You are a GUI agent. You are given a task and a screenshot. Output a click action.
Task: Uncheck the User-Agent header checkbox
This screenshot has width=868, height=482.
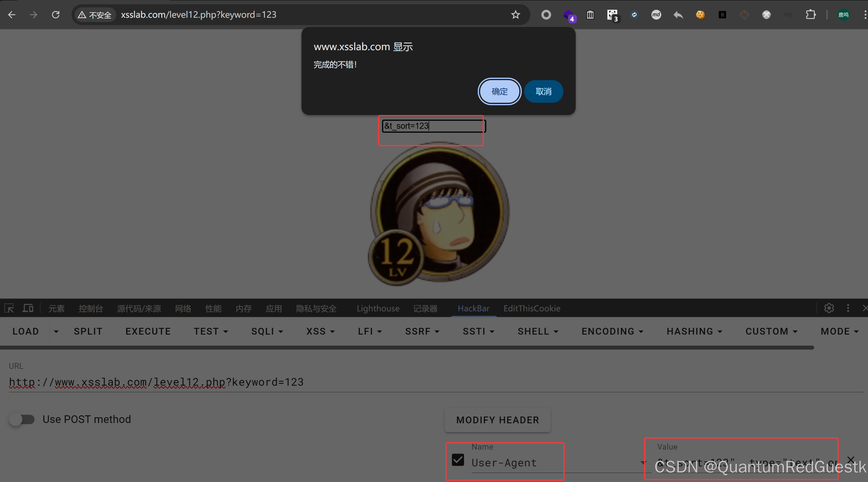click(458, 460)
